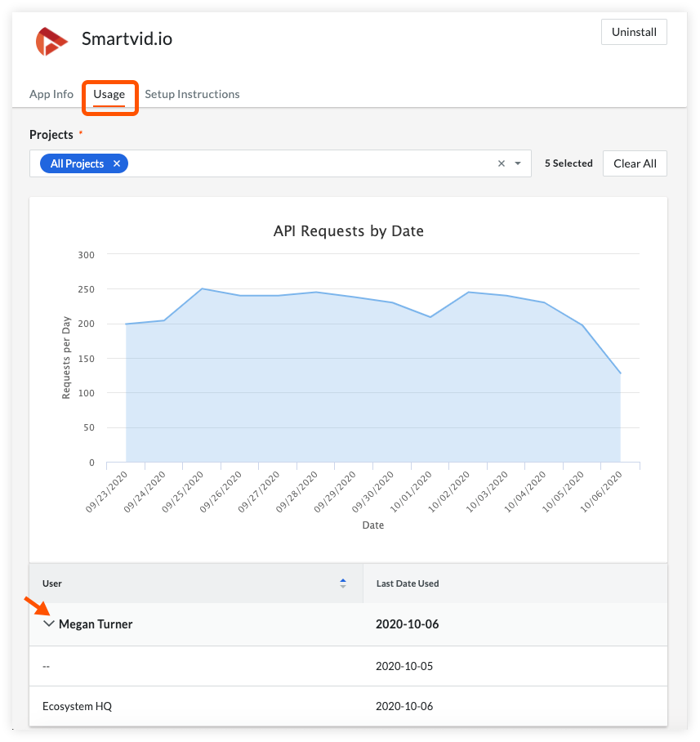
Task: Remove the All Projects chip
Action: 117,163
